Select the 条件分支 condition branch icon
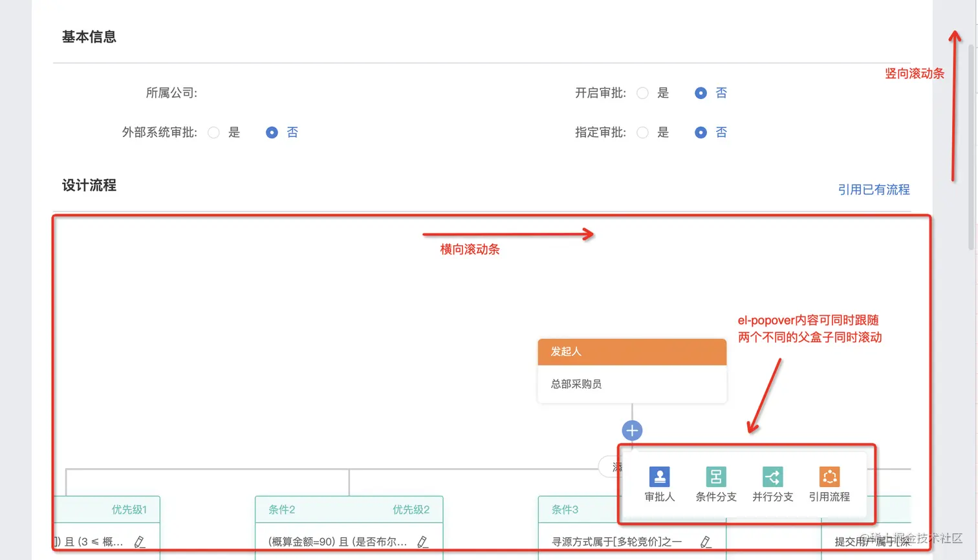The image size is (978, 560). click(x=716, y=477)
